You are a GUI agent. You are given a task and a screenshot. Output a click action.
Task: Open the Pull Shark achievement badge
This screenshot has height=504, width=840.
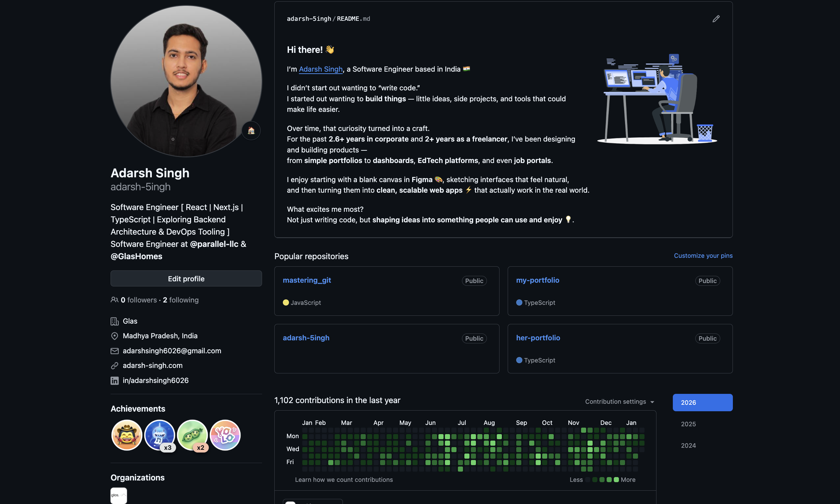click(x=159, y=435)
